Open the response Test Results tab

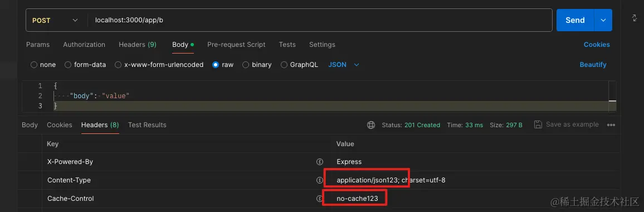[x=147, y=125]
